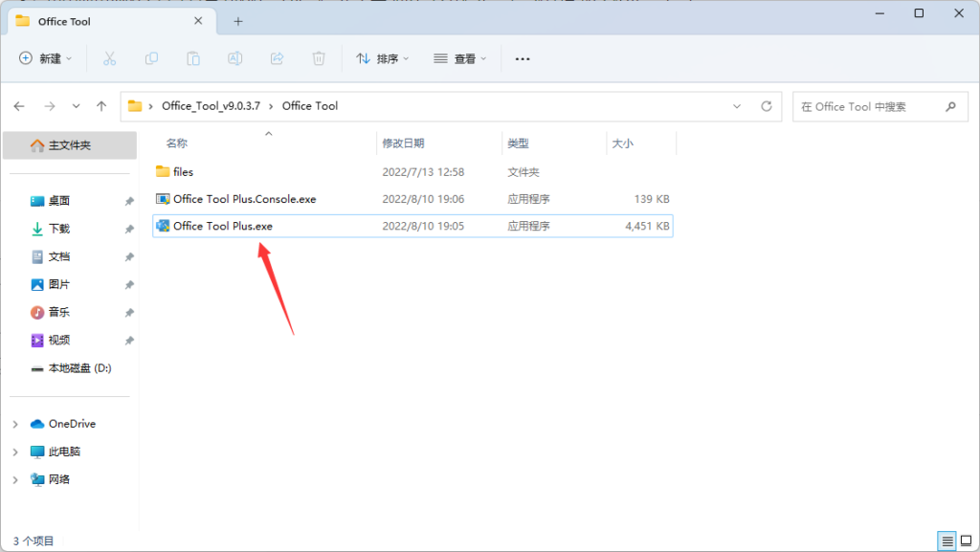
Task: Open the 排序 sort dropdown
Action: [x=383, y=58]
